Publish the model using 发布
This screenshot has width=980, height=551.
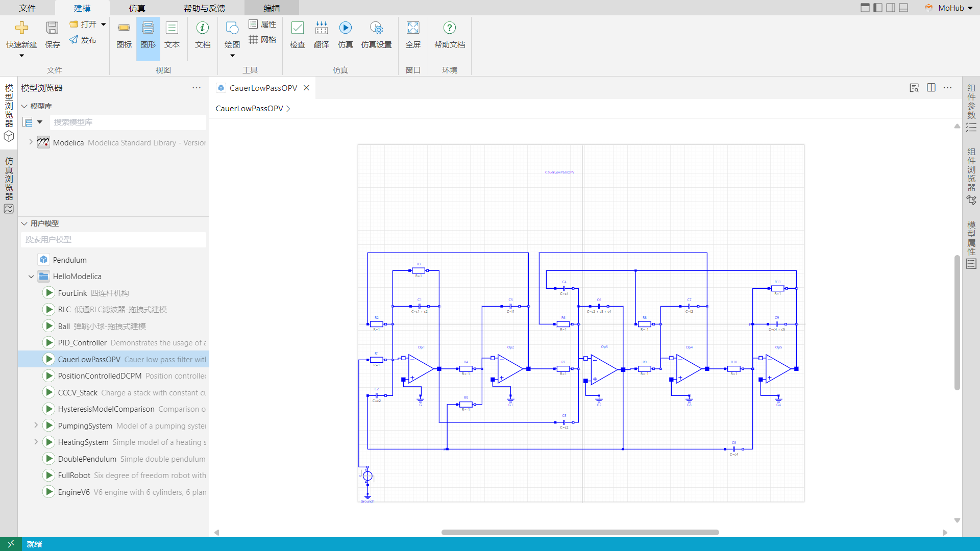(x=83, y=40)
